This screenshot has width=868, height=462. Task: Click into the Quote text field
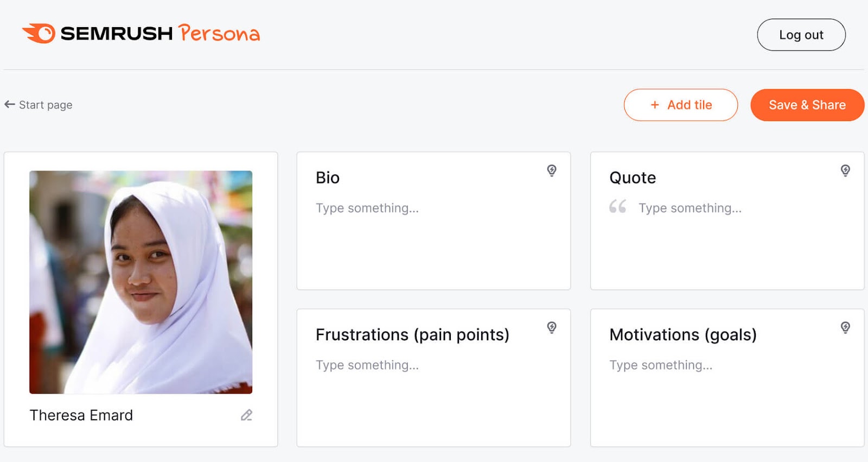(690, 208)
